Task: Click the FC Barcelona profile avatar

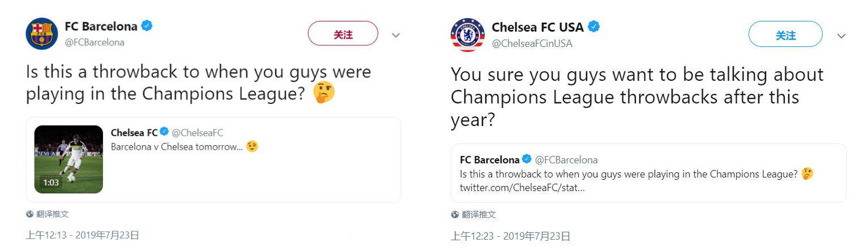Action: coord(42,33)
